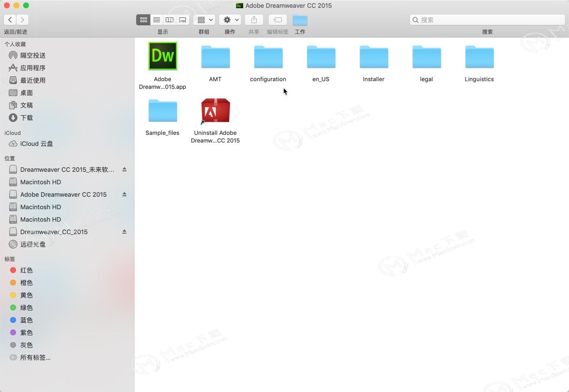569x392 pixels.
Task: Click in the search field
Action: (x=487, y=20)
